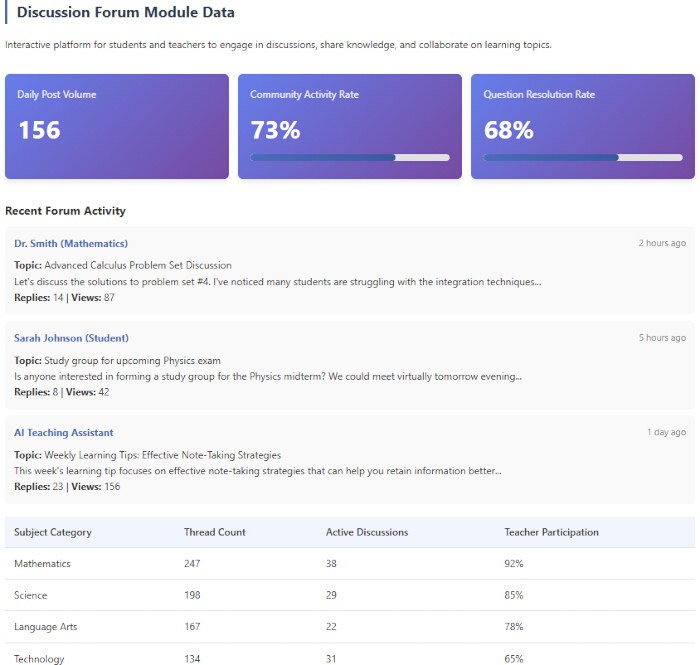Click the Active Discussions column header
700x665 pixels.
click(367, 532)
